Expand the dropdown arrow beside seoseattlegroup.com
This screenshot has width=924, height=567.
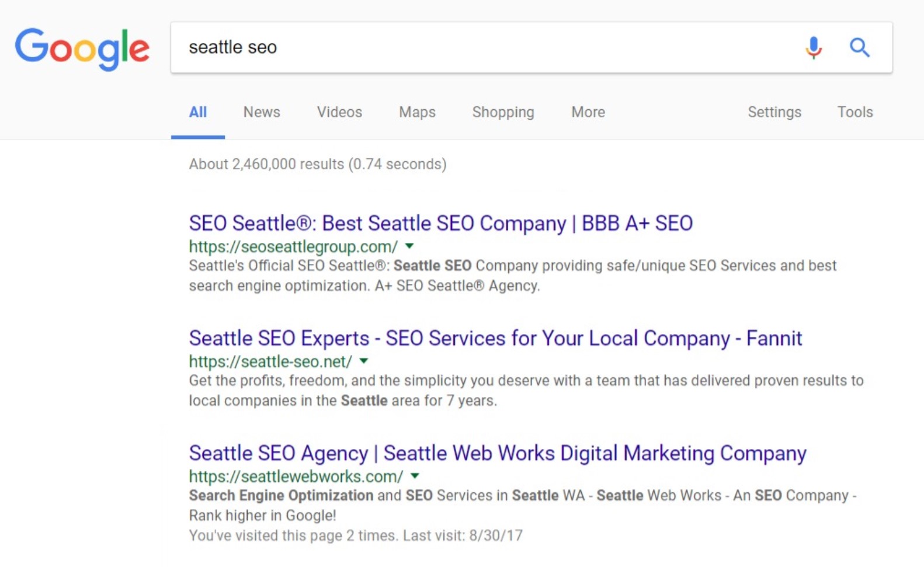pos(409,246)
